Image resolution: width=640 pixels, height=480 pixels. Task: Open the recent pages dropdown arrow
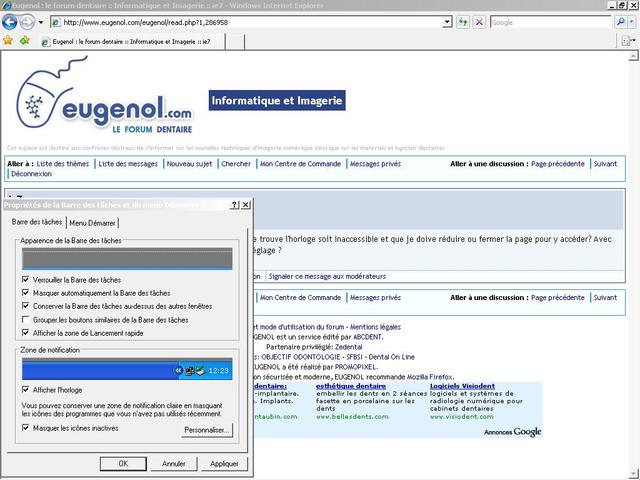41,22
